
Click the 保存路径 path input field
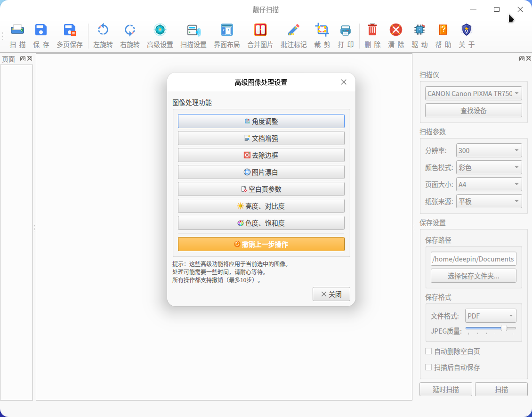pos(473,259)
